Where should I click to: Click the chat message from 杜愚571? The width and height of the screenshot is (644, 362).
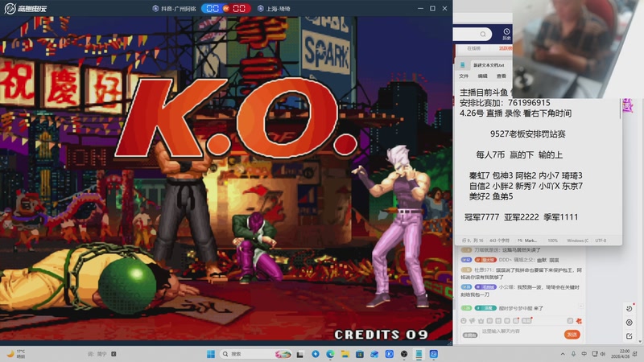point(521,274)
